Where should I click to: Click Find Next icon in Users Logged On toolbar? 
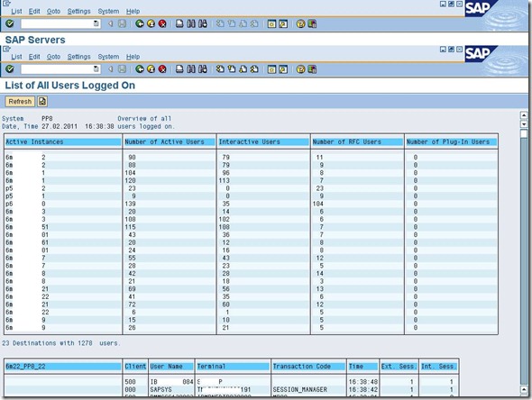(203, 69)
